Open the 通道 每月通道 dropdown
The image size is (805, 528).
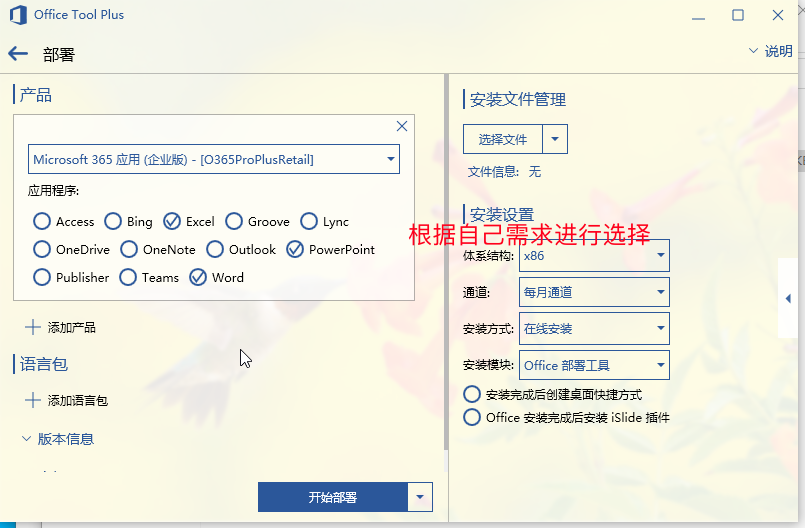(594, 292)
